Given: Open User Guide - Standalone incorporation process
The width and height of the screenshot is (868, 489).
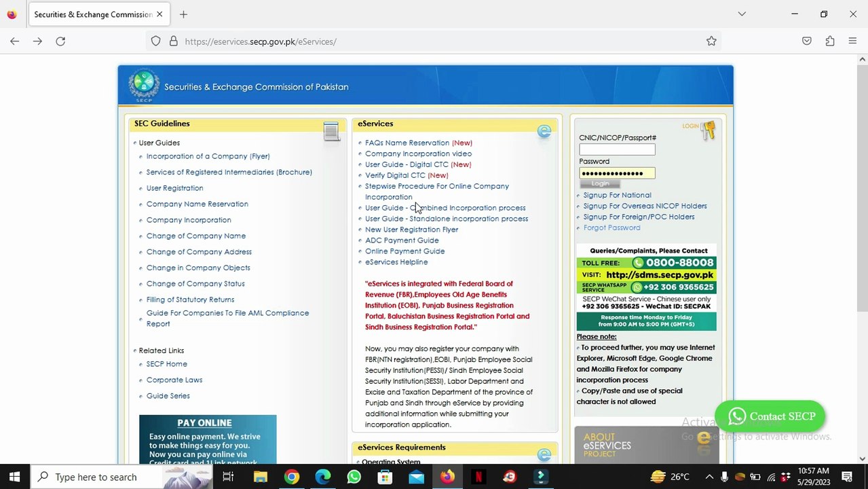Looking at the screenshot, I should tap(447, 219).
